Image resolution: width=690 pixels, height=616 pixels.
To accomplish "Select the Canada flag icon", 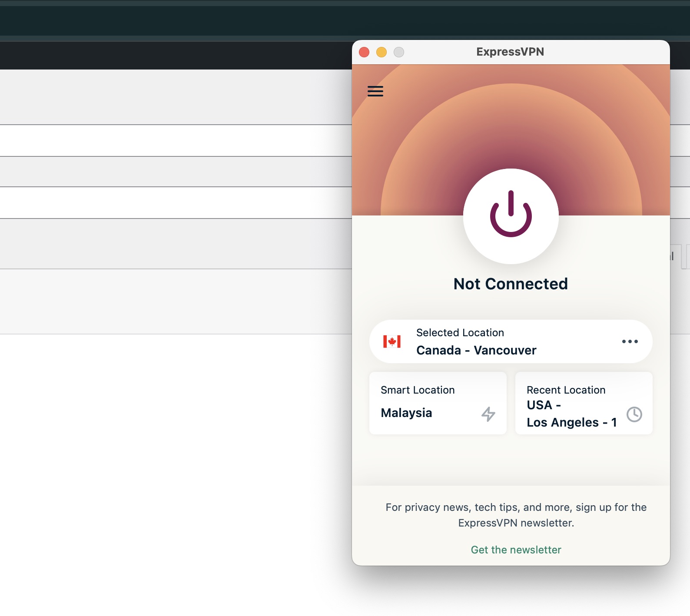I will click(x=392, y=341).
